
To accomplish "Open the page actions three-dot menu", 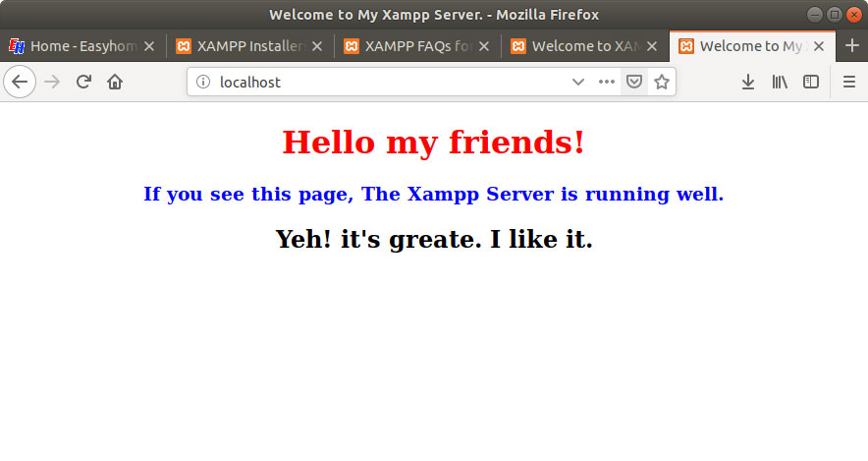I will tap(607, 82).
